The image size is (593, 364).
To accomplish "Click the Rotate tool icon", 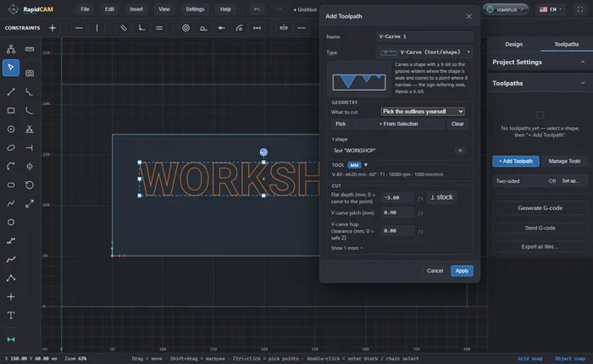I will (30, 185).
